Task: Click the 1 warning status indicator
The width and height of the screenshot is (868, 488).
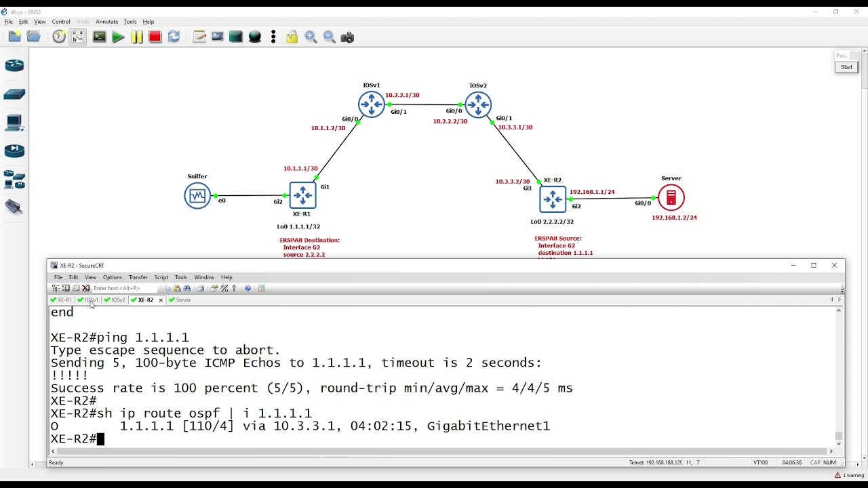Action: pos(849,475)
